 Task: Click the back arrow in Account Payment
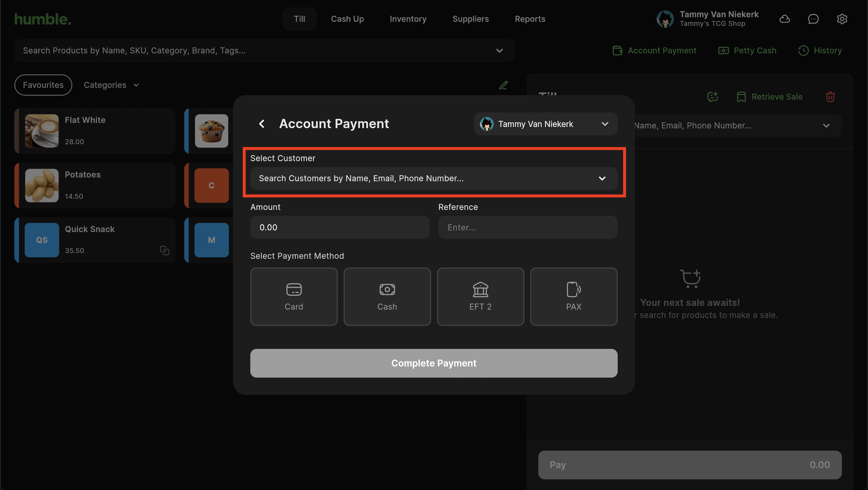[x=262, y=124]
